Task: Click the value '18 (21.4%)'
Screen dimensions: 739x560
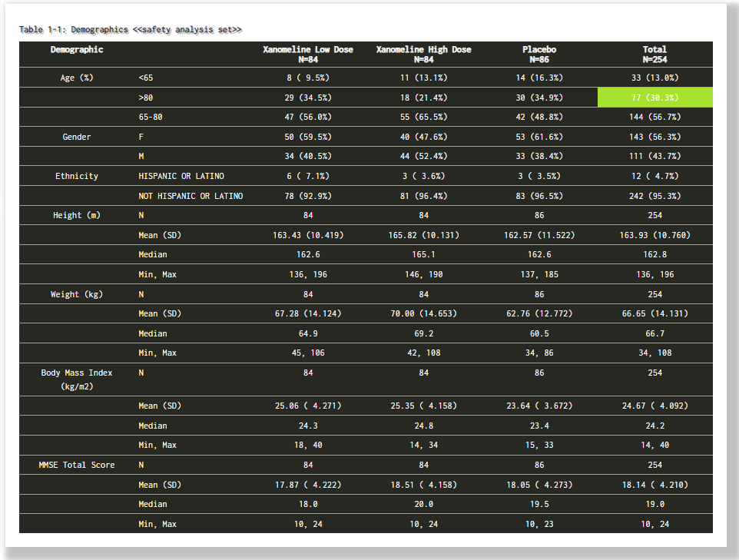Action: point(423,98)
